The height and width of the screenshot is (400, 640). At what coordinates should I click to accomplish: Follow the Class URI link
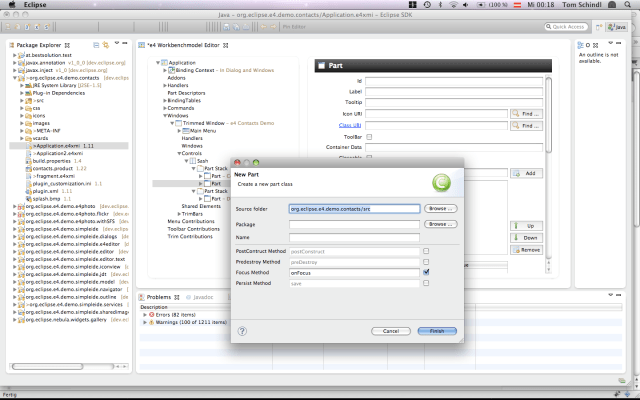tap(350, 125)
